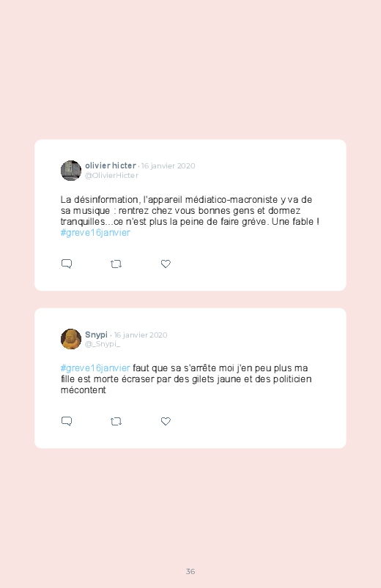Screen dimensions: 381x588
Task: Like Snypi's tweet with heart icon
Action: pos(166,421)
